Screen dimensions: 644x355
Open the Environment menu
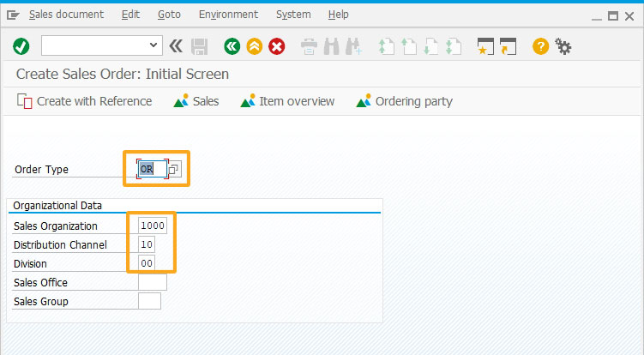(228, 15)
